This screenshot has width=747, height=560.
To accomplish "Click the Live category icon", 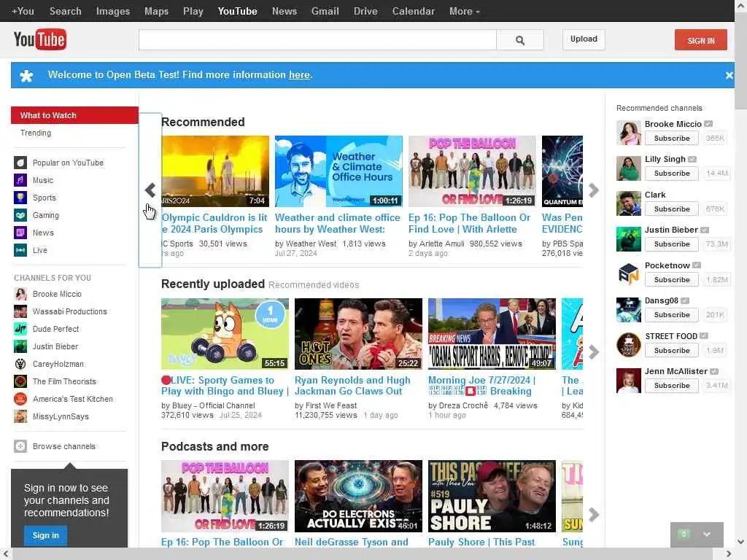I will [20, 250].
